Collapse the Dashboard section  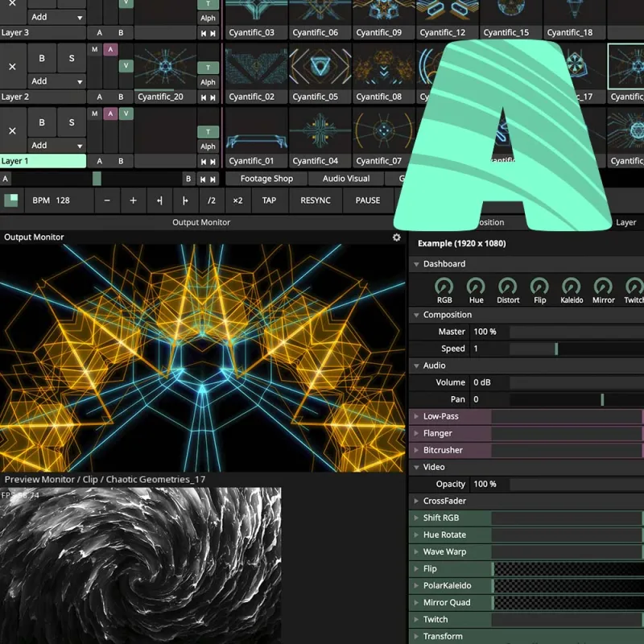416,264
